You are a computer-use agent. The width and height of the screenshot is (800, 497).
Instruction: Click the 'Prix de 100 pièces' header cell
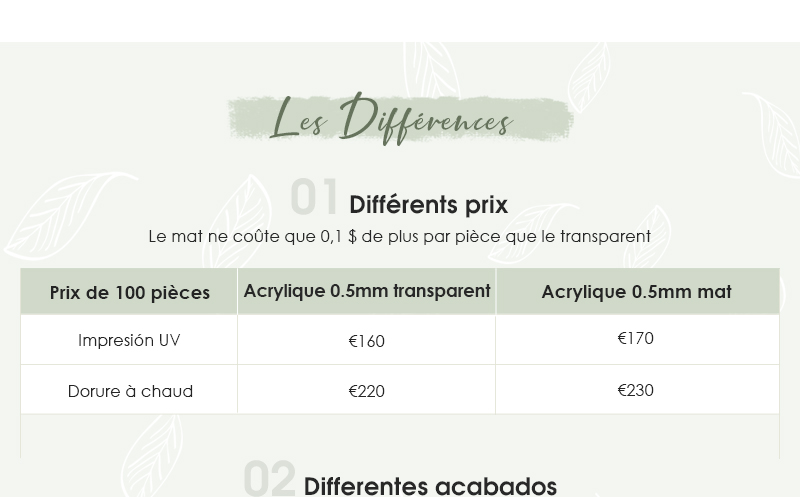click(x=129, y=292)
